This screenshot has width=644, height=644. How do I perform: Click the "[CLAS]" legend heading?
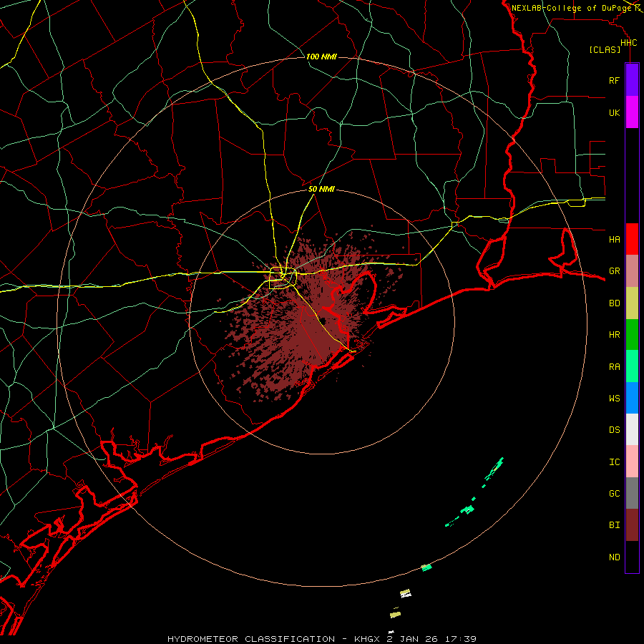(605, 49)
